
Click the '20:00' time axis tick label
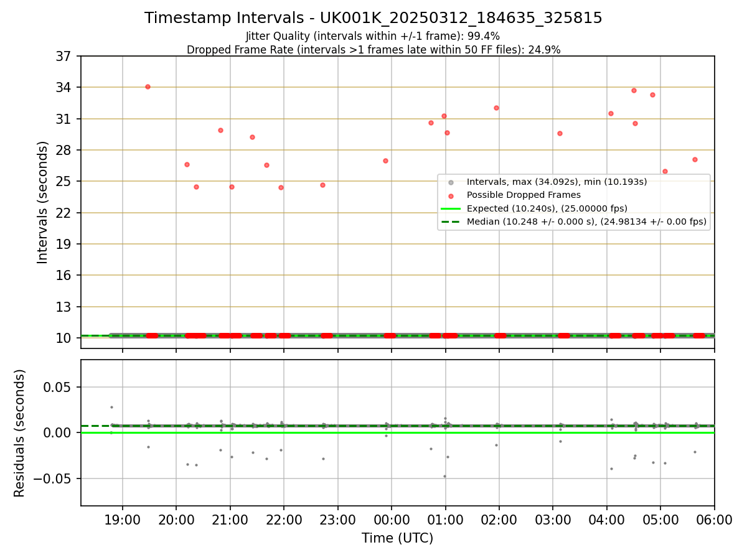pos(176,519)
